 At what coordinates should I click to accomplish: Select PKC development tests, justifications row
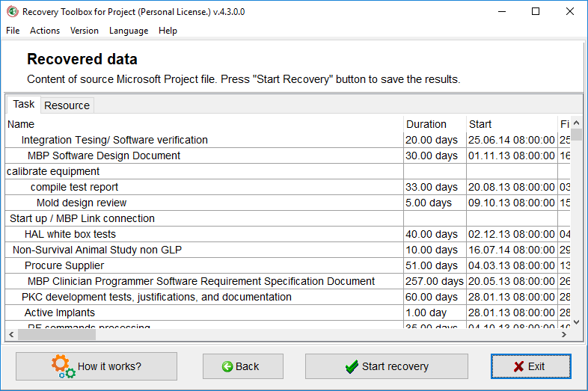pos(287,298)
